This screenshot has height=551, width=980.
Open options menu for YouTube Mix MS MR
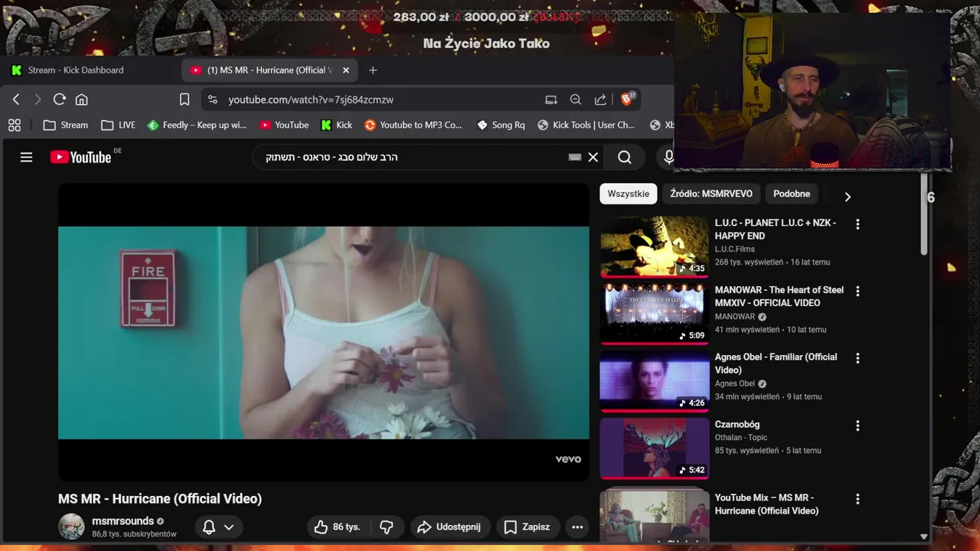click(x=857, y=499)
